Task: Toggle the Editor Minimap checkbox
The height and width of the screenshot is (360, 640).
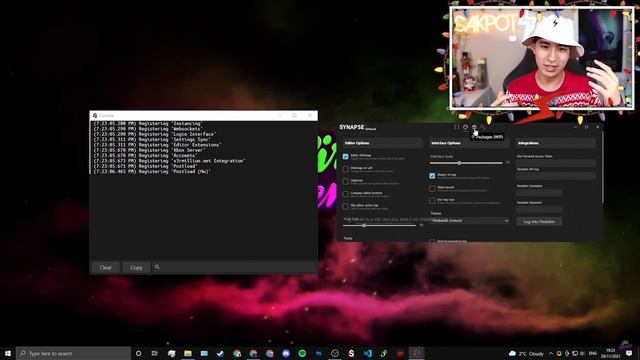Action: tap(345, 156)
